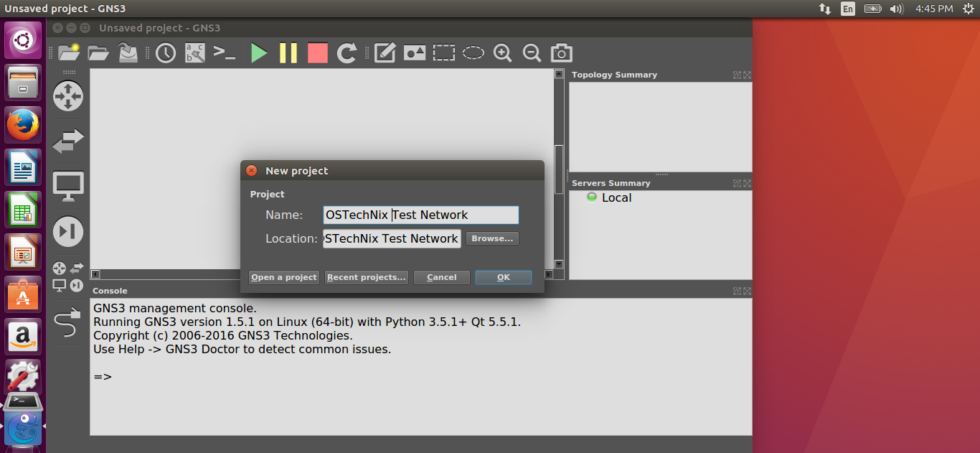The width and height of the screenshot is (980, 453).
Task: Click the green Start all devices icon
Action: coord(259,53)
